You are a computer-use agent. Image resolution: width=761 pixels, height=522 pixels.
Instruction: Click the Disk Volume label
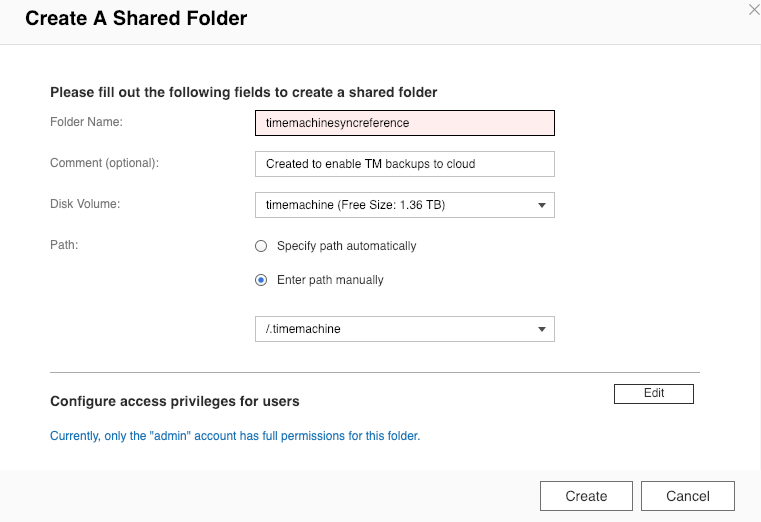(x=85, y=204)
